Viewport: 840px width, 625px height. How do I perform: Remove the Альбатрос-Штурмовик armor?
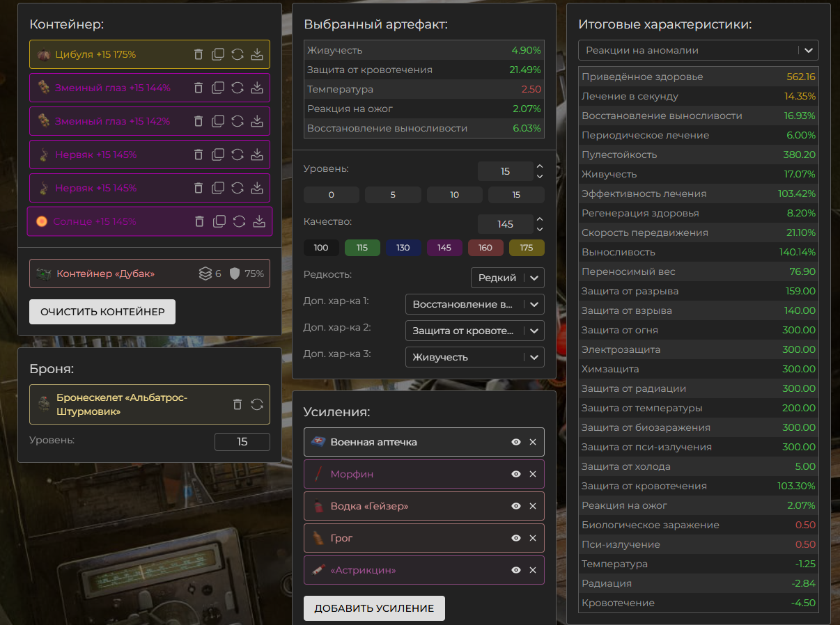[x=238, y=404]
